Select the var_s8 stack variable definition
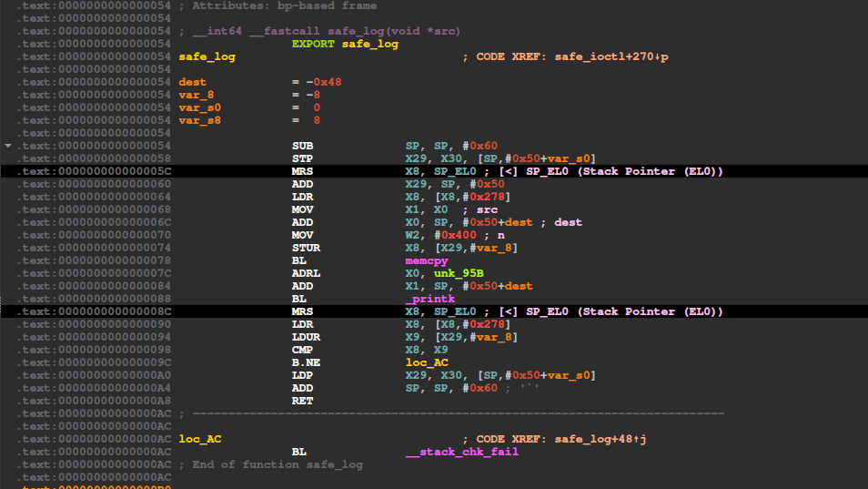Image resolution: width=868 pixels, height=489 pixels. [x=200, y=120]
